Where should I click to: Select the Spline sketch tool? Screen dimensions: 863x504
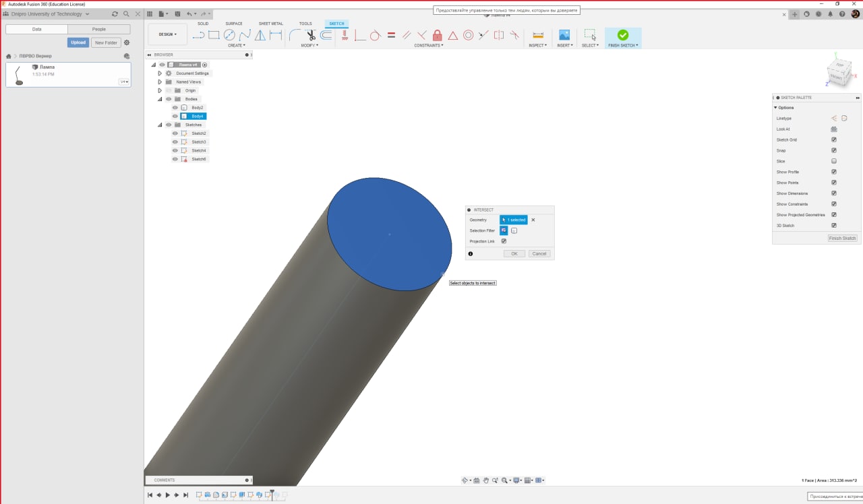[245, 35]
